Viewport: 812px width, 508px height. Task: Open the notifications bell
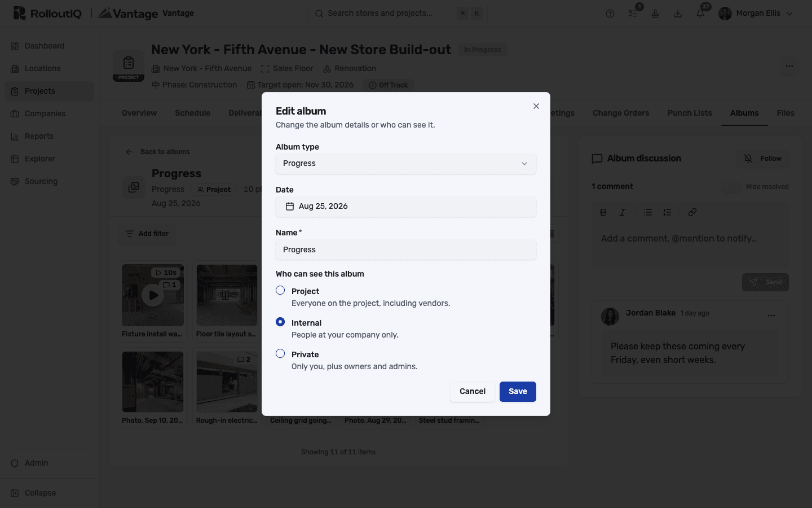click(x=700, y=14)
